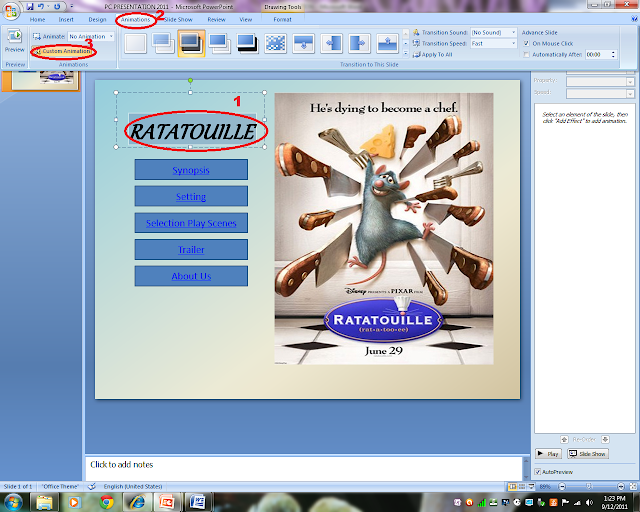Viewport: 640px width, 512px height.
Task: Click the About Us link button
Action: (x=191, y=276)
